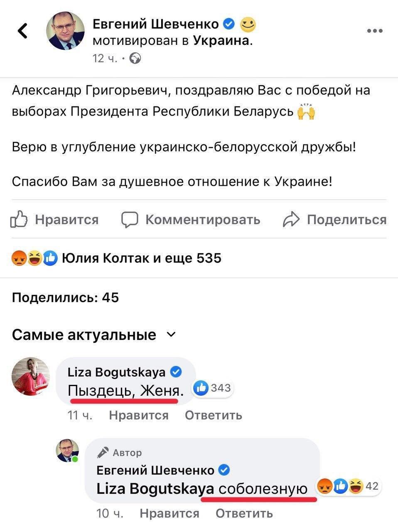Image resolution: width=398 pixels, height=532 pixels.
Task: Click the back arrow to return
Action: (x=23, y=32)
